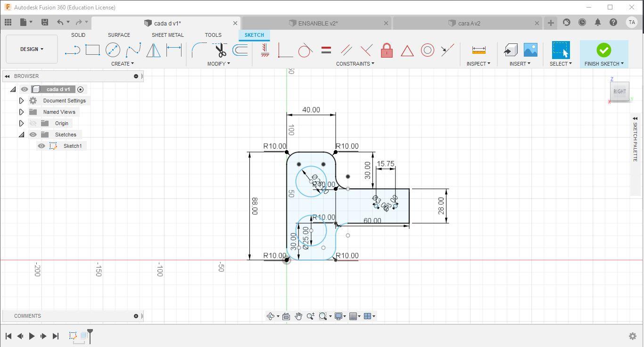Image resolution: width=644 pixels, height=347 pixels.
Task: Open the Data Panel grid icon
Action: point(8,22)
